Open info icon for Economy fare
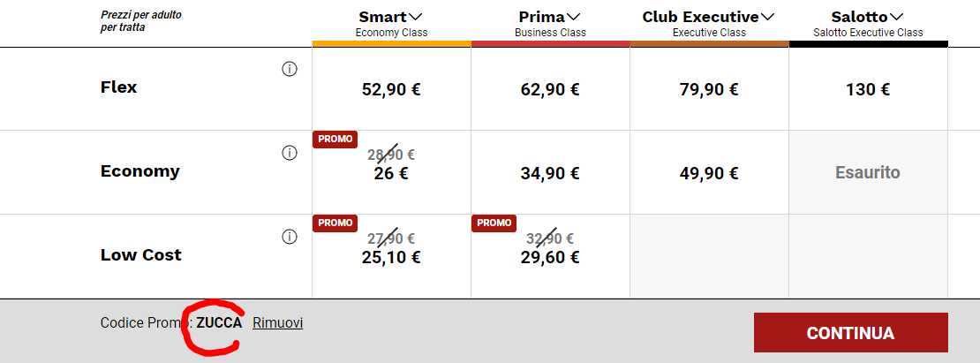 click(290, 153)
